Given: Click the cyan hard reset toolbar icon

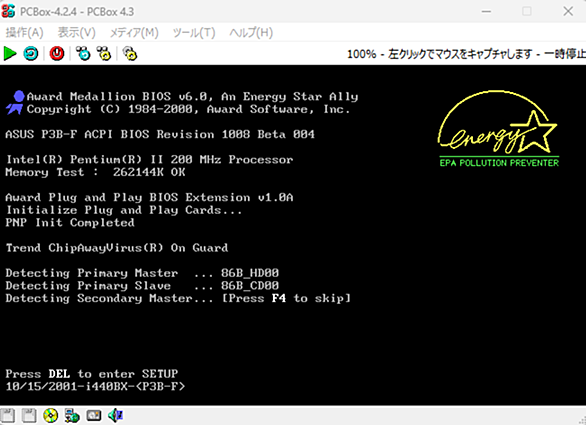Looking at the screenshot, I should pyautogui.click(x=31, y=53).
